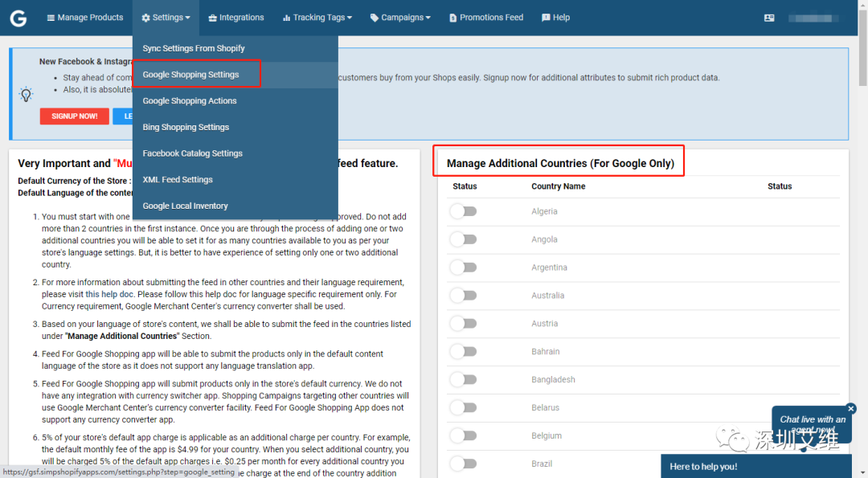The width and height of the screenshot is (868, 478).
Task: Click the lightbulb tip icon
Action: coord(26,94)
